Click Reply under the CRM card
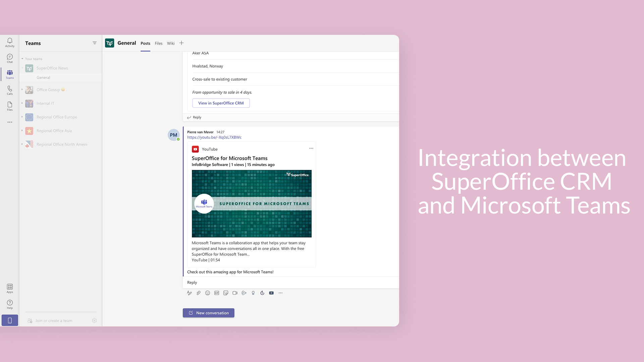Viewport: 644px width, 362px height. tap(194, 117)
